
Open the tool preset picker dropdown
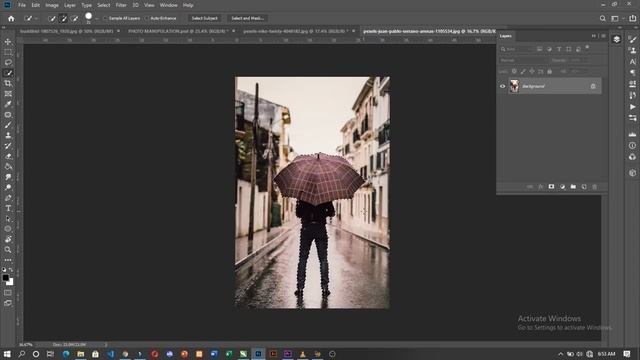tap(36, 18)
